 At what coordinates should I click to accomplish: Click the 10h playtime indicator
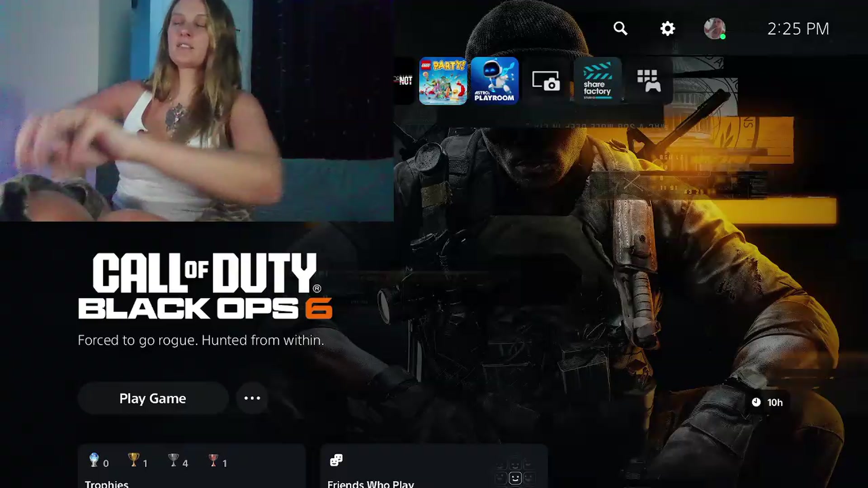[x=767, y=402]
